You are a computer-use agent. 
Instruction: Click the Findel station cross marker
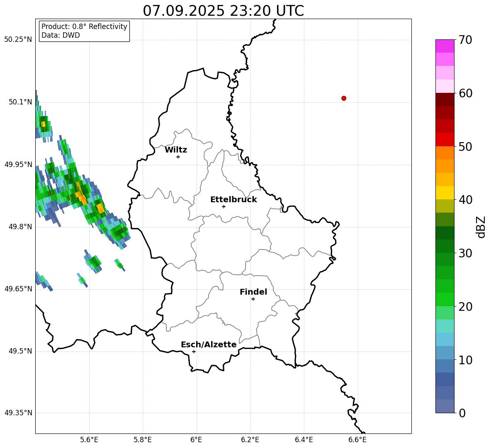click(x=253, y=299)
